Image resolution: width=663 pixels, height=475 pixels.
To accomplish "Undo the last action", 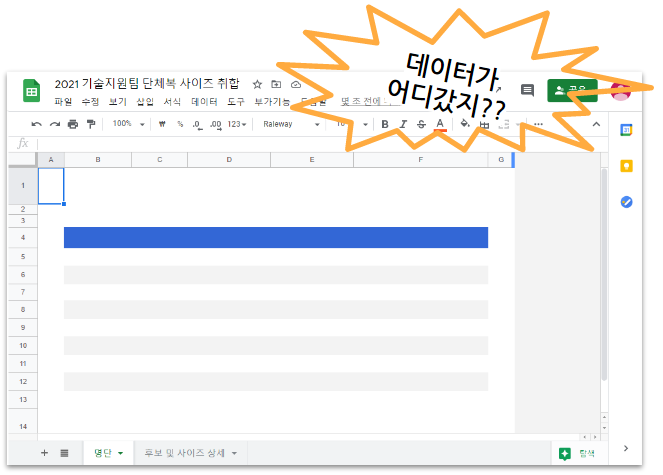I will [x=37, y=124].
